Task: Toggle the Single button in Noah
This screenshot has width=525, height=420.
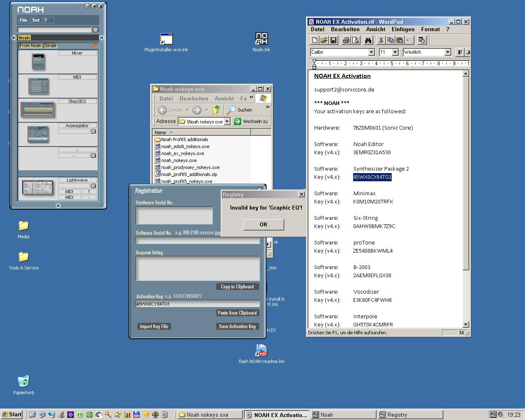Action: click(50, 46)
